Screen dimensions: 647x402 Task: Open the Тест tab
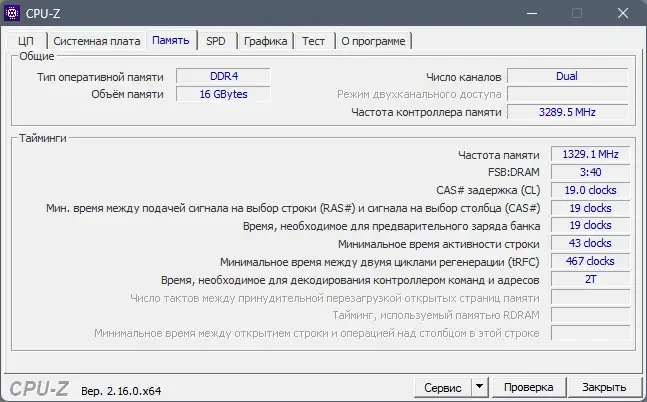[x=313, y=41]
